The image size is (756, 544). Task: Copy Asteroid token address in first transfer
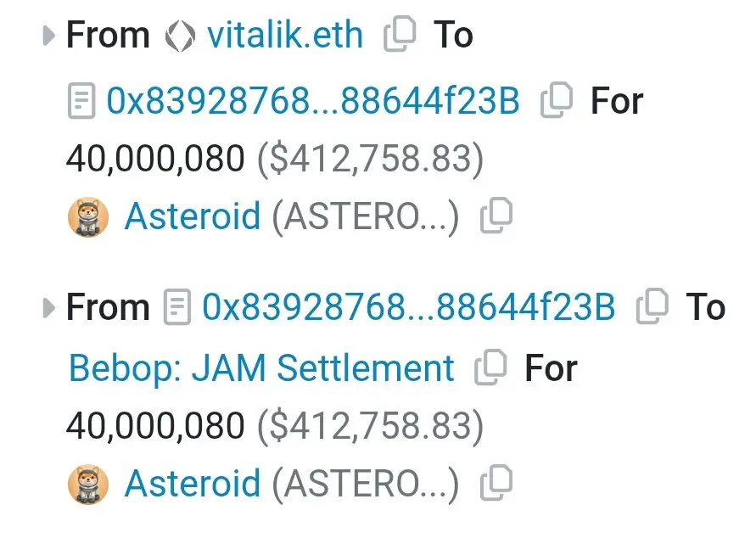point(496,215)
